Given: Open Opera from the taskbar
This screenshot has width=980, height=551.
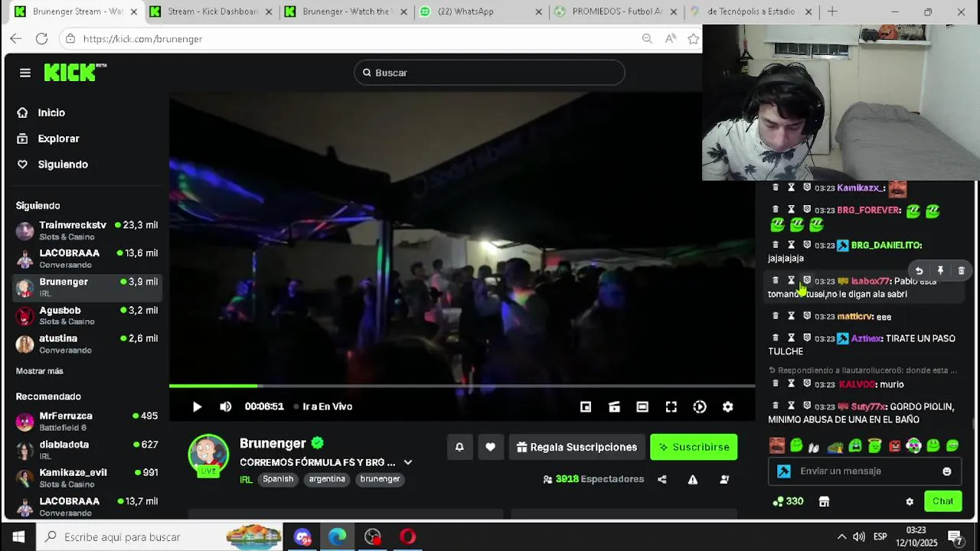Looking at the screenshot, I should pyautogui.click(x=408, y=536).
